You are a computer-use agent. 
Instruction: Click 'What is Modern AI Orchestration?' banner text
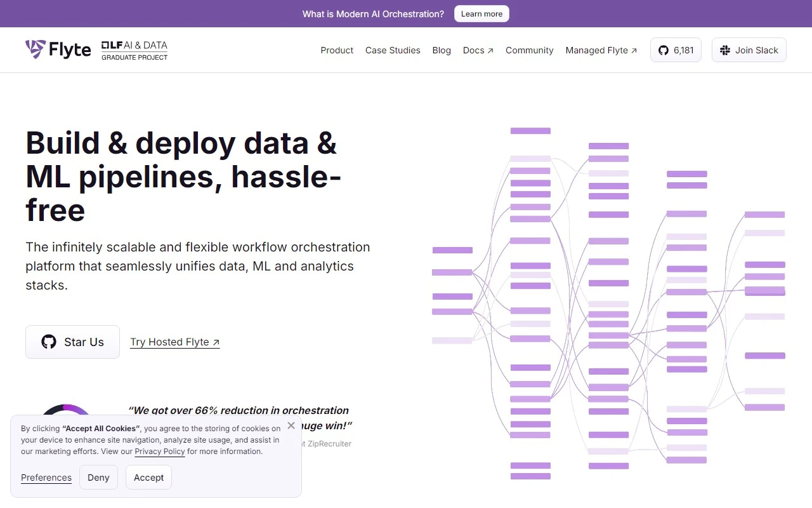pyautogui.click(x=373, y=14)
